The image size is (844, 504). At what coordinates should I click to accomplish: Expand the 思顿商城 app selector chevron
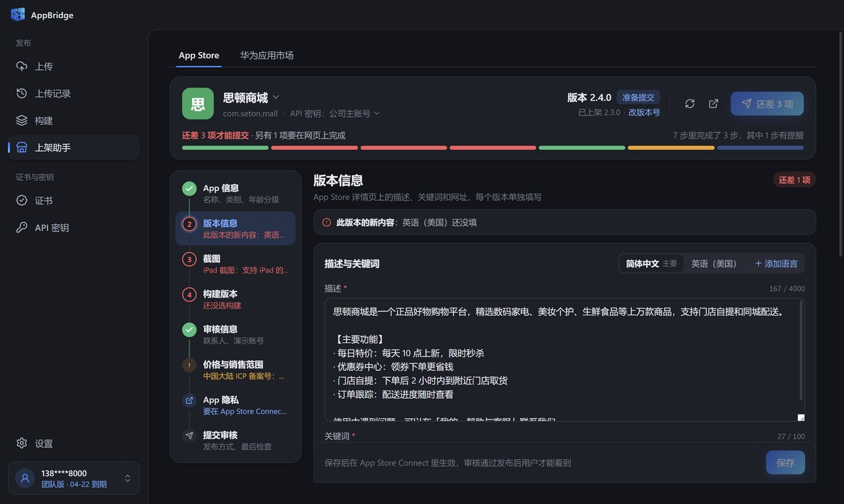276,97
